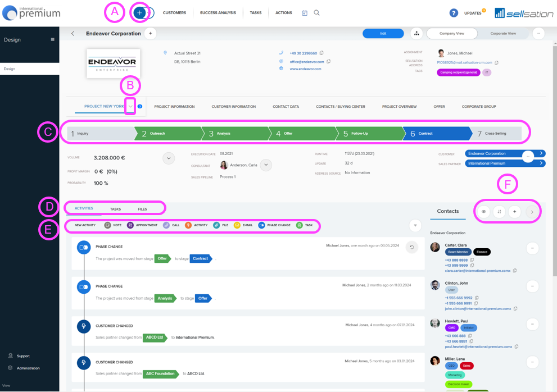Open the Customers menu
The width and height of the screenshot is (557, 392).
coord(174,13)
